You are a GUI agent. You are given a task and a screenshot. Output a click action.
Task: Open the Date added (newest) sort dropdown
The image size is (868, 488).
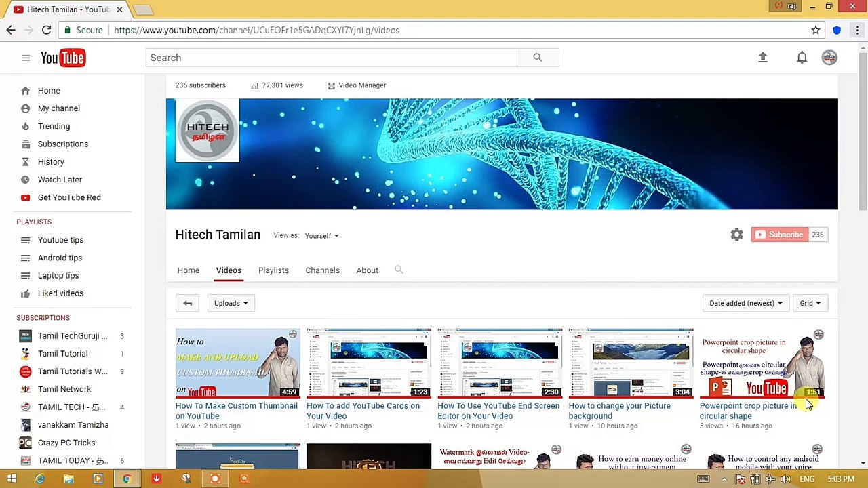coord(746,303)
